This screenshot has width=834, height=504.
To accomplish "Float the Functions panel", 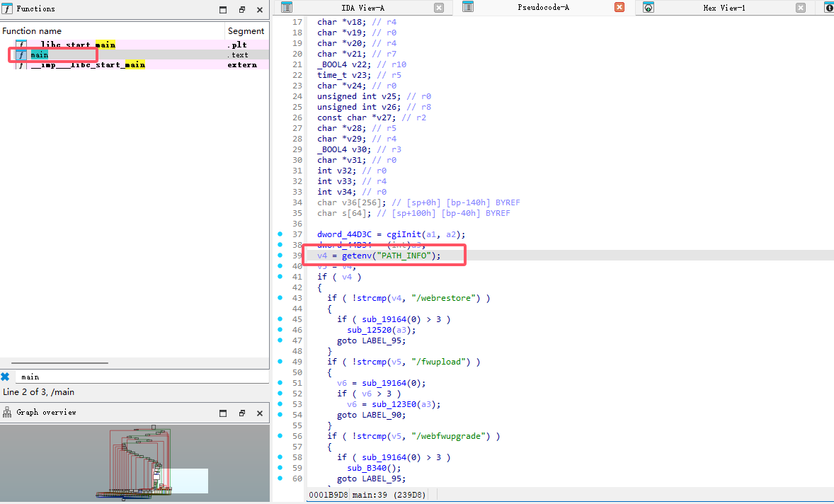I will pos(241,10).
